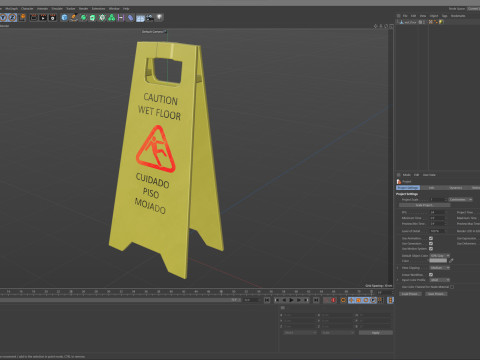The width and height of the screenshot is (480, 360).
Task: Open the Extensions menu
Action: click(x=98, y=9)
